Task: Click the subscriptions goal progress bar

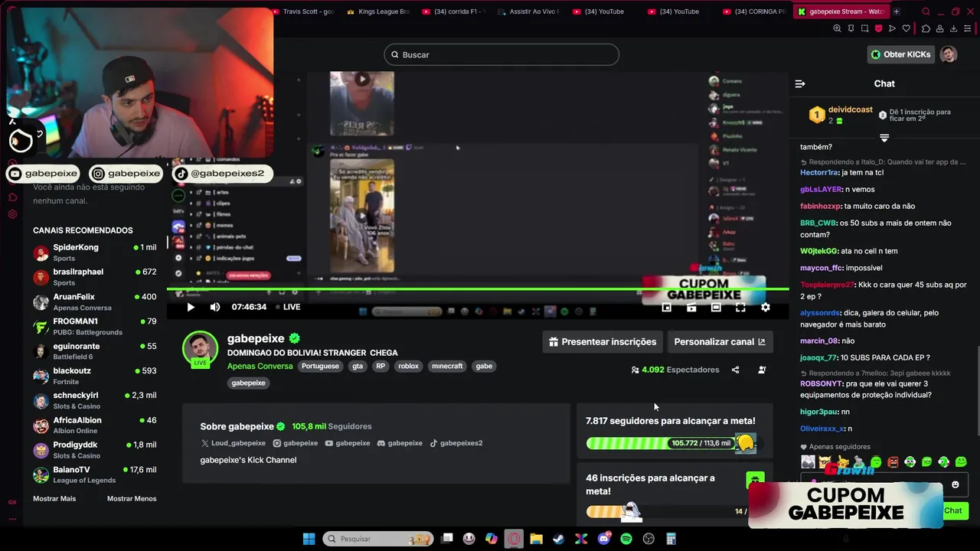Action: coord(666,511)
